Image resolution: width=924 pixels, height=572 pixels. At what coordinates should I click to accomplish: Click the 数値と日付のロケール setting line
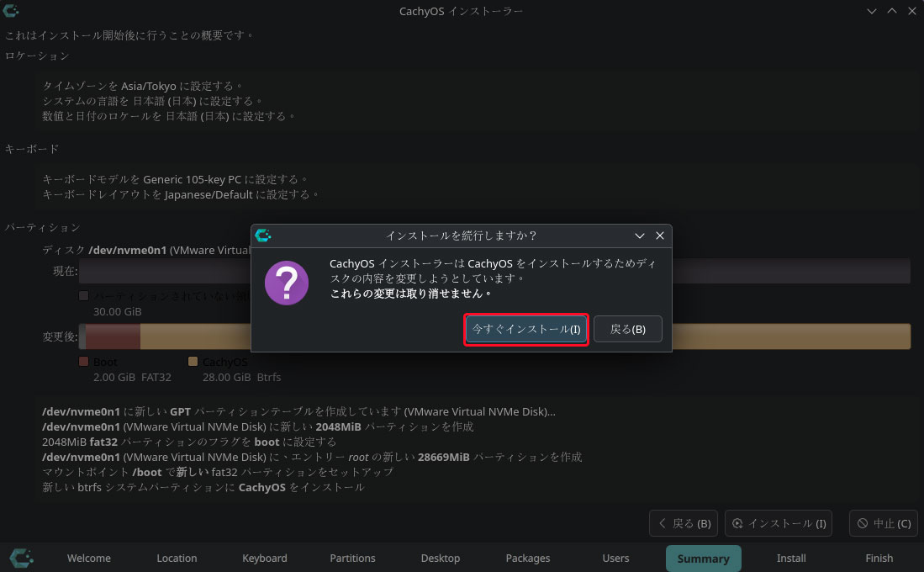pyautogui.click(x=168, y=116)
